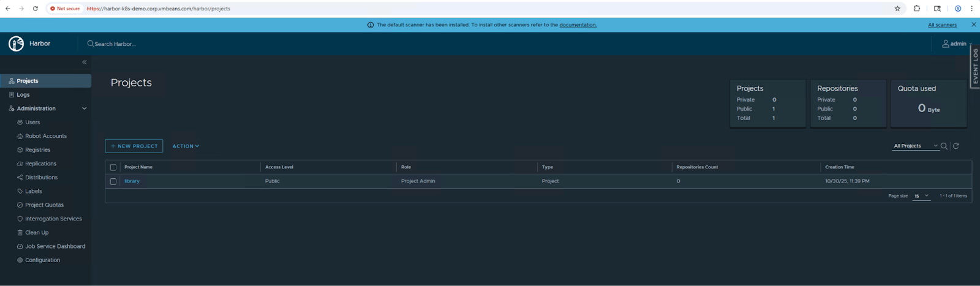Select the library project checkbox

pos(113,181)
